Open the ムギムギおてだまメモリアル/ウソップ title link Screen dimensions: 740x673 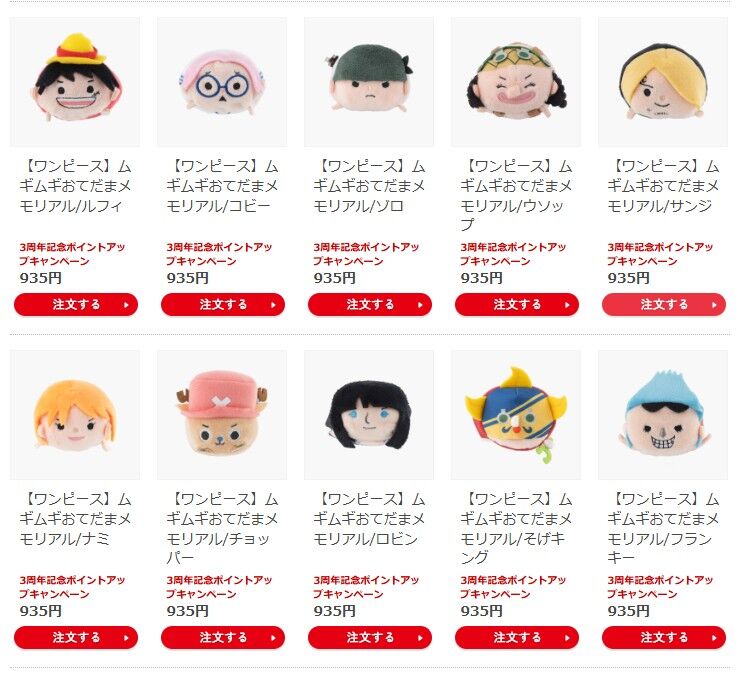(516, 195)
